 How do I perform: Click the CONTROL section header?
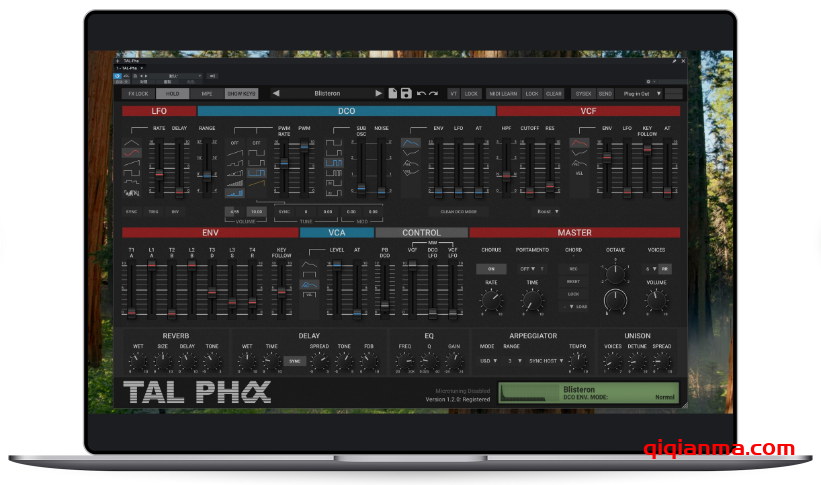click(421, 233)
